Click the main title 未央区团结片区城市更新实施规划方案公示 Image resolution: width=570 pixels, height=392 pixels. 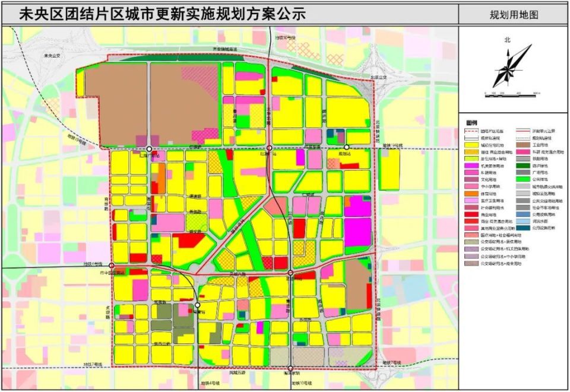coord(162,14)
